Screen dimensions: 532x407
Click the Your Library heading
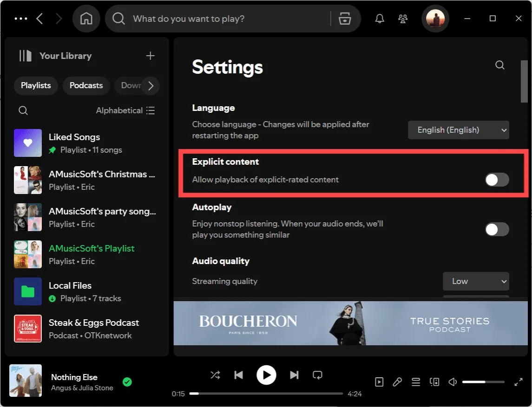[66, 56]
